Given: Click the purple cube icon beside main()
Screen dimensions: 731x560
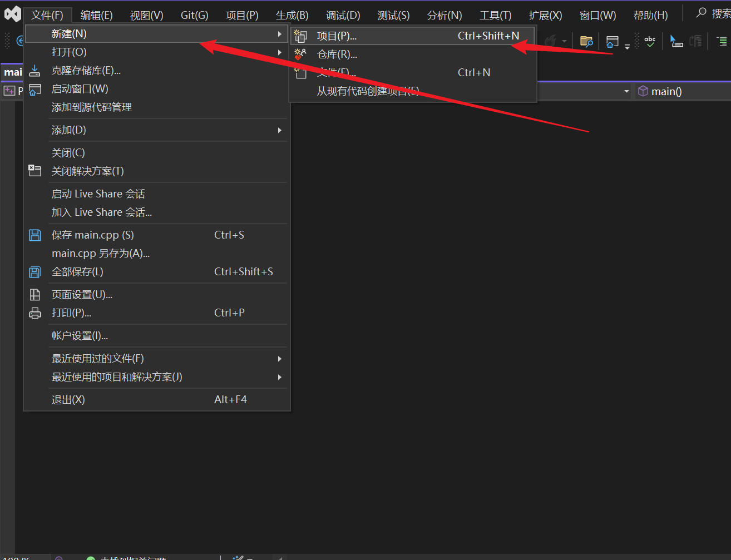Looking at the screenshot, I should [x=643, y=91].
